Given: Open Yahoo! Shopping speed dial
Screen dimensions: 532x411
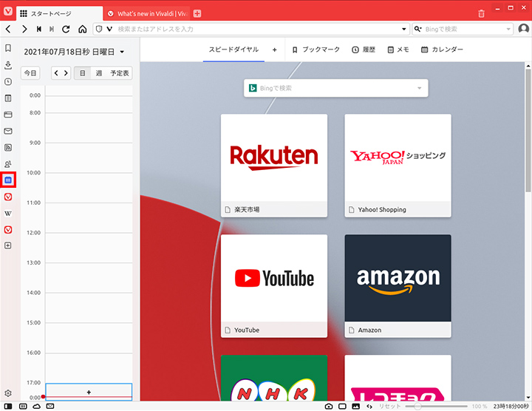Looking at the screenshot, I should (398, 166).
